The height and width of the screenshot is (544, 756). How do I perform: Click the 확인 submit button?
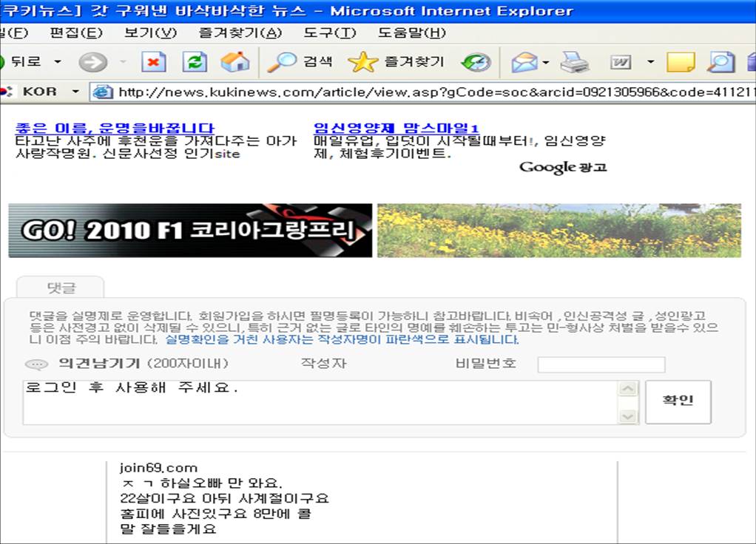coord(678,401)
